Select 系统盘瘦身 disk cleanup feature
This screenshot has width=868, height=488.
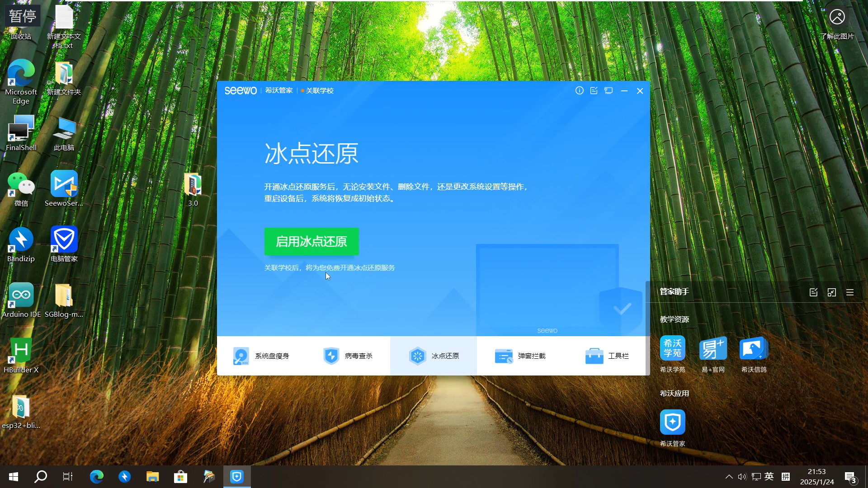point(261,356)
